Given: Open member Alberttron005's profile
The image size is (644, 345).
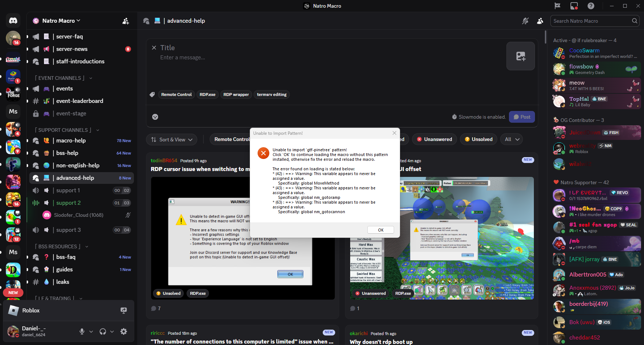Looking at the screenshot, I should tap(596, 275).
